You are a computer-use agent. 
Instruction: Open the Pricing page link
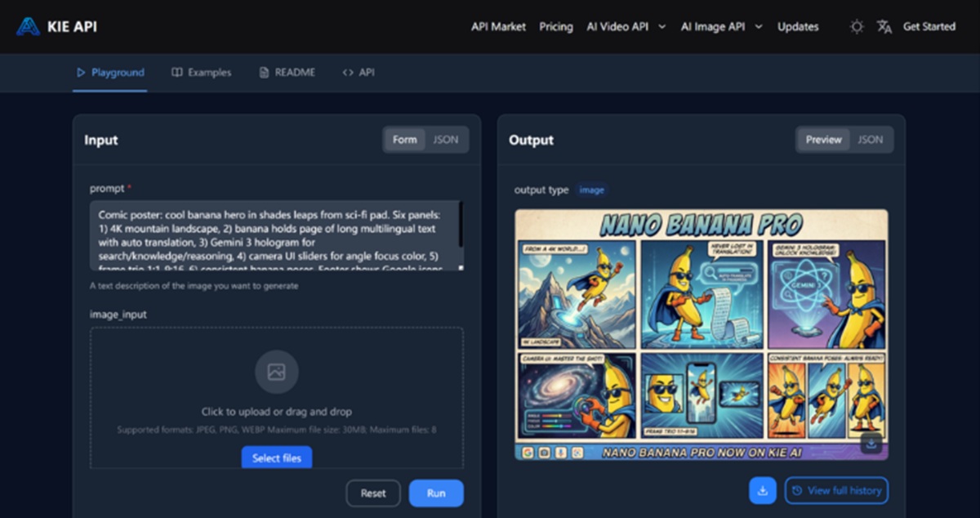(x=556, y=27)
